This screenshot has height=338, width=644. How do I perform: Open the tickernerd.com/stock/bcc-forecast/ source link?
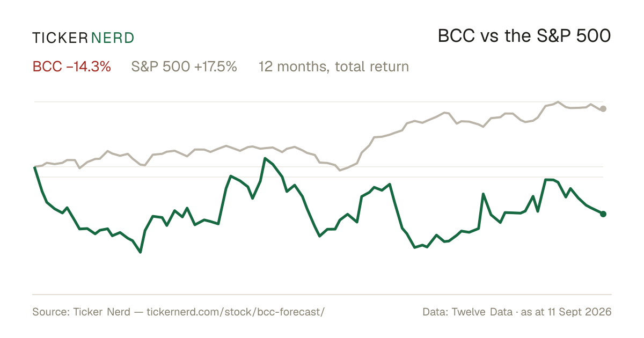[x=236, y=312]
